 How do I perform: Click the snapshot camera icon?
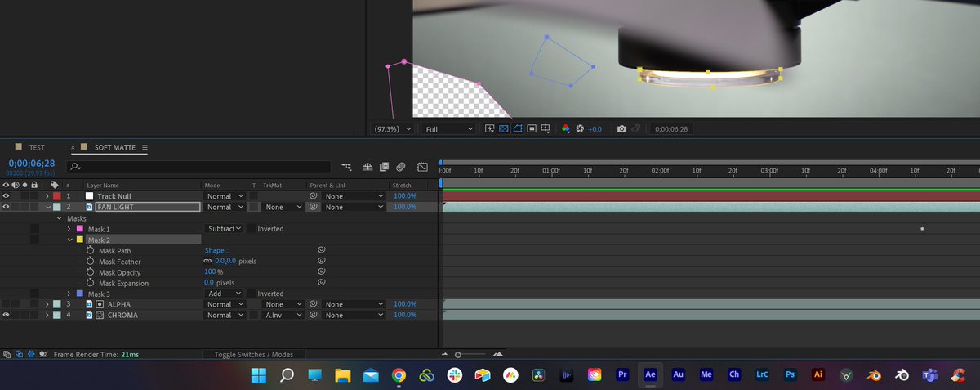tap(621, 129)
